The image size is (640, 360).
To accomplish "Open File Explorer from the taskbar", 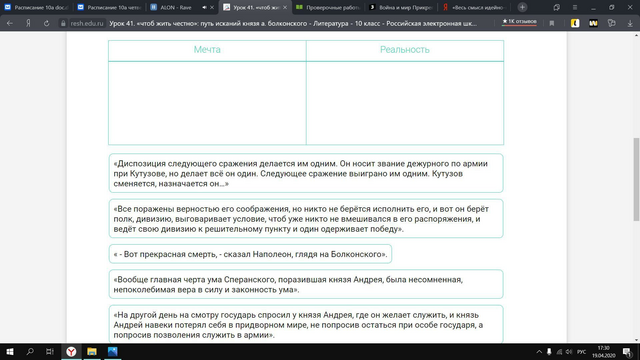I will (x=92, y=351).
